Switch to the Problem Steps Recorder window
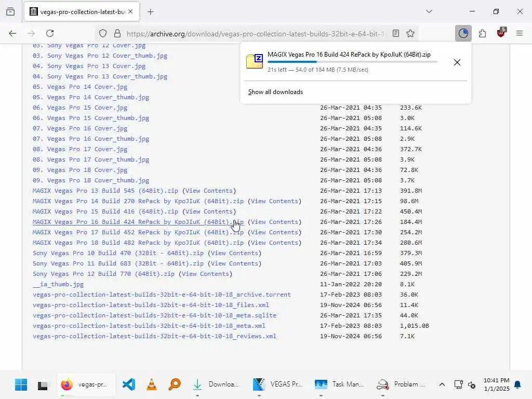 point(401,384)
